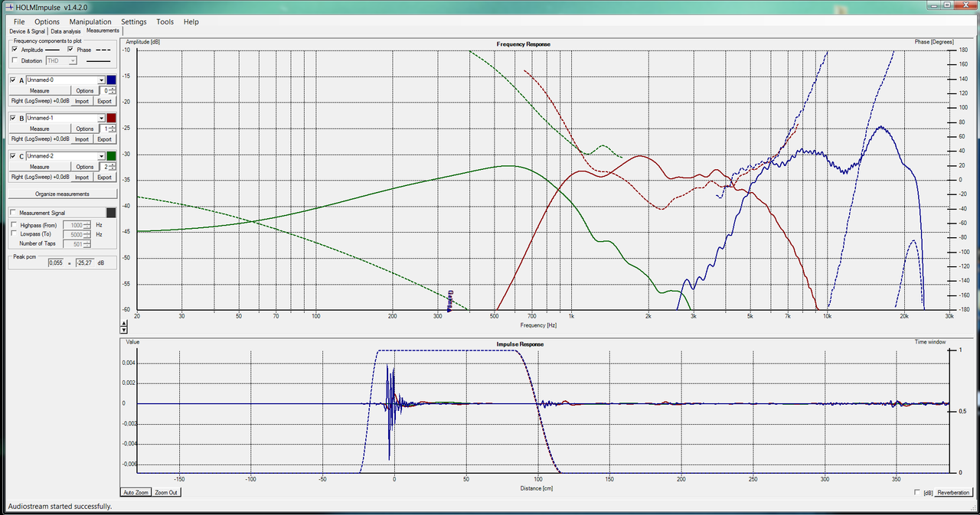Open the Settings menu
980x515 pixels.
coord(134,22)
